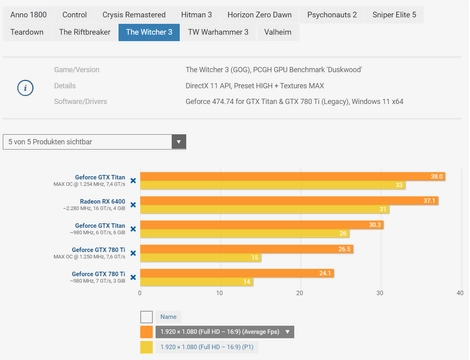Sort by Name in the legend
Screen dimensions: 470x360
pos(168,317)
